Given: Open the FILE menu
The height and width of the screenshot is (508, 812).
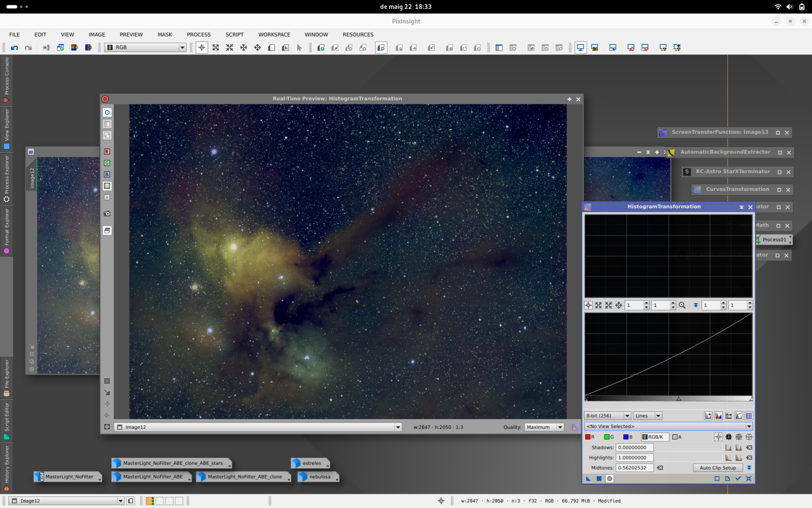Looking at the screenshot, I should click(14, 34).
